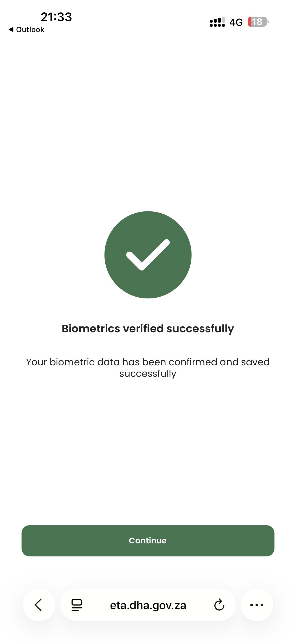Reload the eta.dha.gov.za page

pyautogui.click(x=219, y=605)
